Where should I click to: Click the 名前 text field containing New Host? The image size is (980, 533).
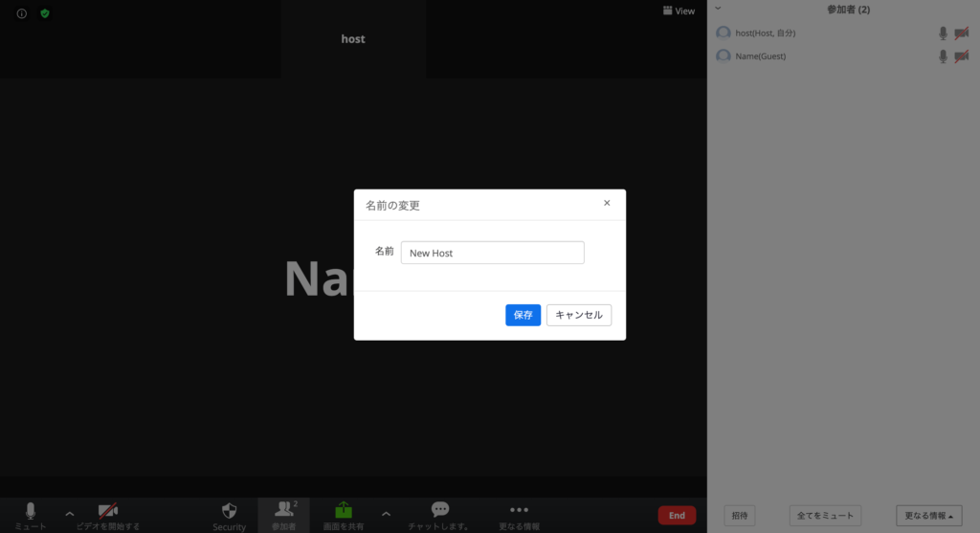click(x=492, y=253)
